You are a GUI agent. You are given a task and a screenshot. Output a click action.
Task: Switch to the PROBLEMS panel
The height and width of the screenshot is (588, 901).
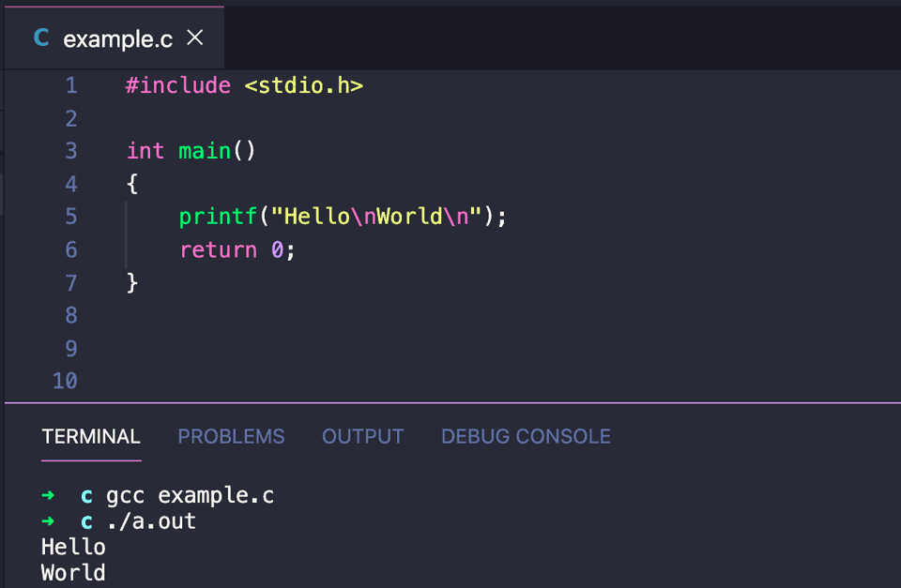[x=231, y=436]
